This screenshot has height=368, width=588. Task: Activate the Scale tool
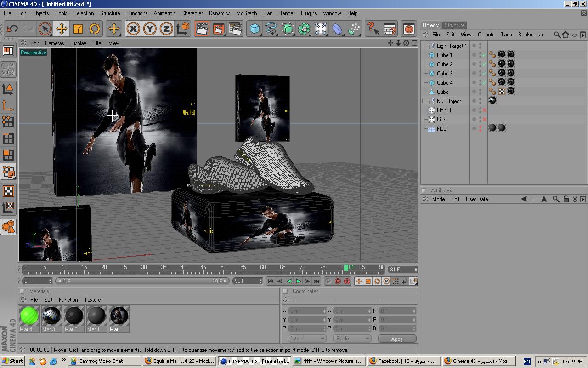pyautogui.click(x=78, y=29)
